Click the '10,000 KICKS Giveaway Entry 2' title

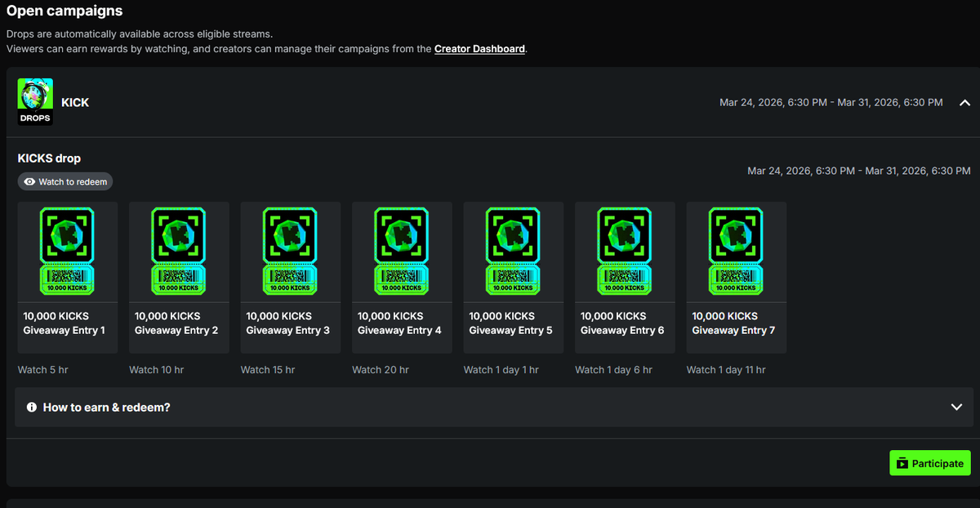[176, 323]
